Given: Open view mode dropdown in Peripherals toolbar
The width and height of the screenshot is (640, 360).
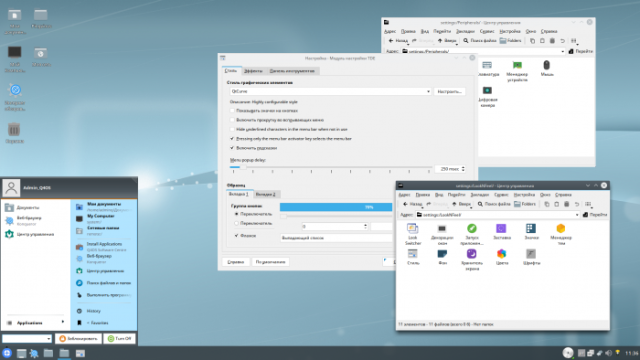Looking at the screenshot, I should tap(574, 41).
